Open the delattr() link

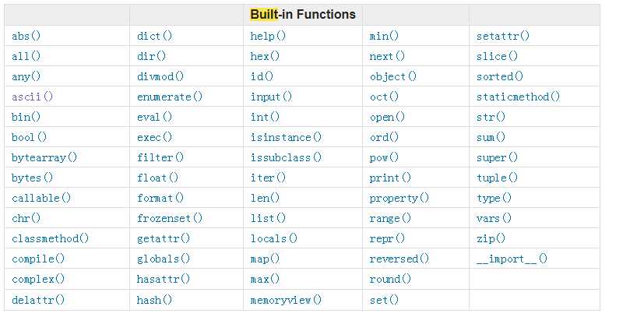point(38,300)
